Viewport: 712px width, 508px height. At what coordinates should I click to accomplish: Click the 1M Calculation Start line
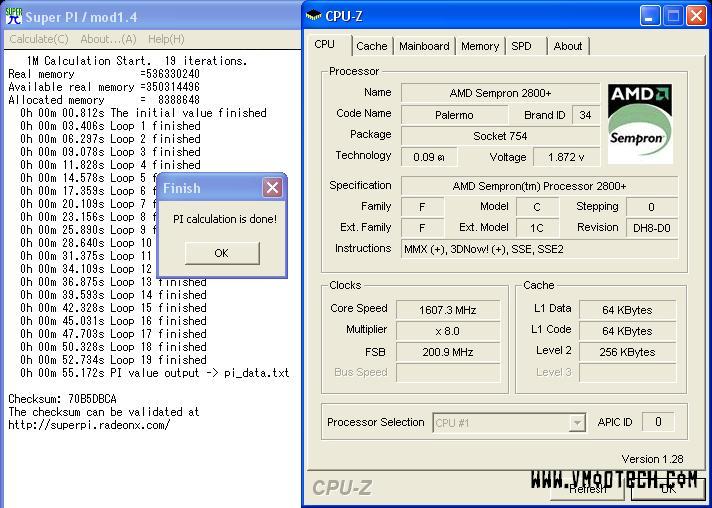[x=137, y=61]
